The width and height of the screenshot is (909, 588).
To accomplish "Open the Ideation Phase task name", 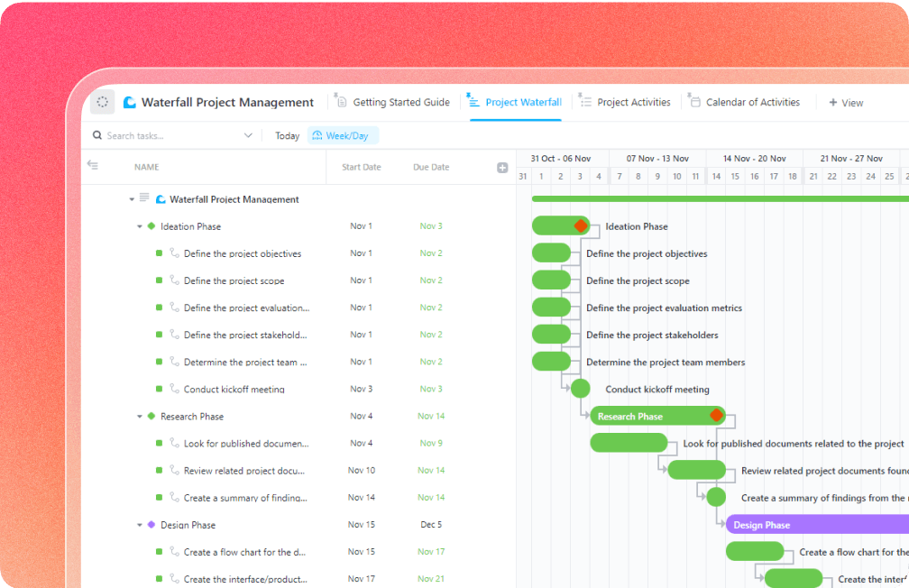I will pos(191,226).
